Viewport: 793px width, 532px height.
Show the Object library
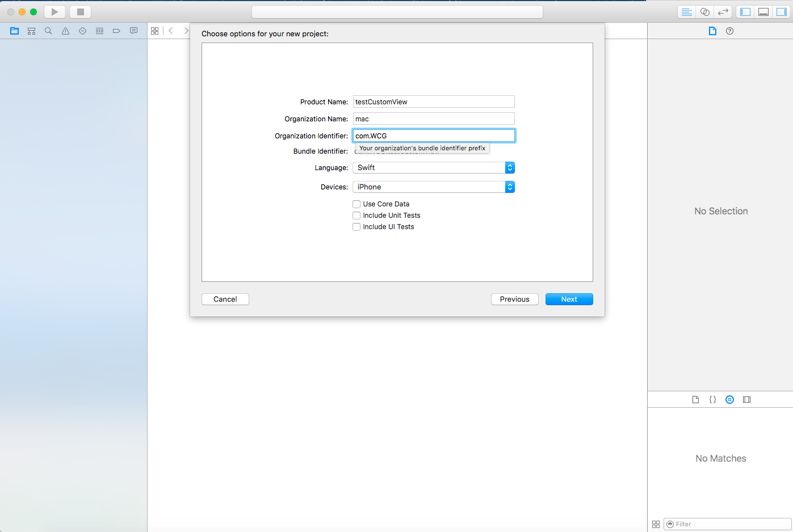pyautogui.click(x=730, y=400)
